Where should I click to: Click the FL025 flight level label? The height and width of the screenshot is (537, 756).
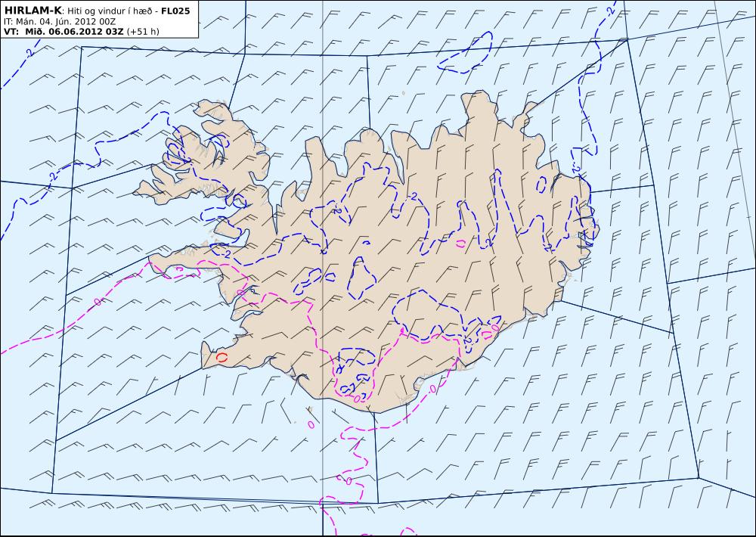(175, 11)
